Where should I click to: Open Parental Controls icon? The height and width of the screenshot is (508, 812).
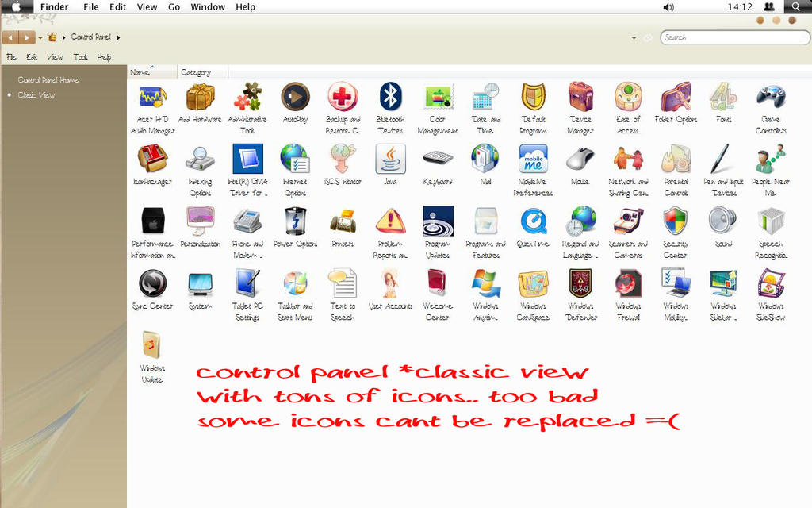point(676,159)
